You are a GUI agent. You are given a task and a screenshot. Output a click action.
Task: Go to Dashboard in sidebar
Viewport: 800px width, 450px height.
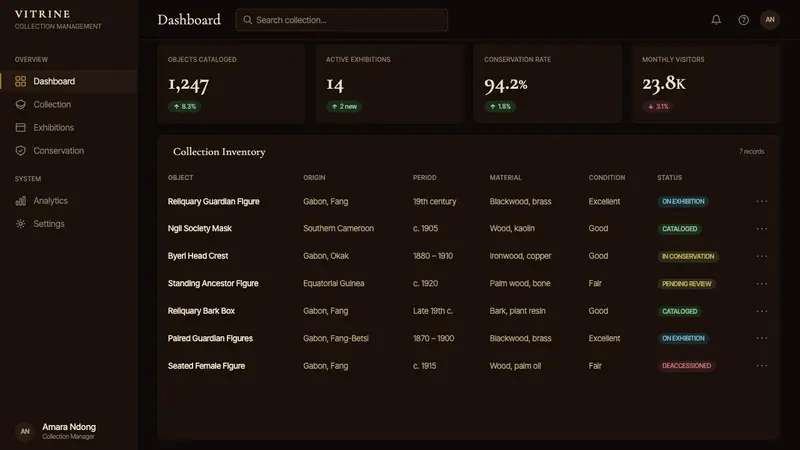[x=69, y=81]
